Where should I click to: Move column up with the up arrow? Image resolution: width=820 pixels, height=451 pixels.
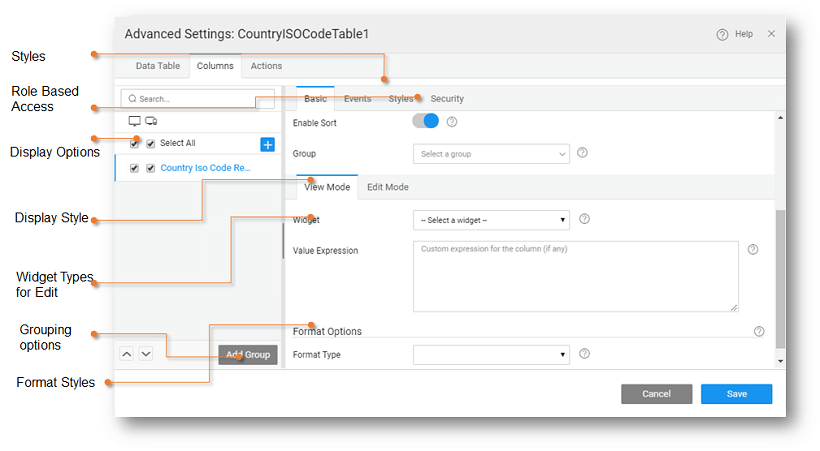127,354
